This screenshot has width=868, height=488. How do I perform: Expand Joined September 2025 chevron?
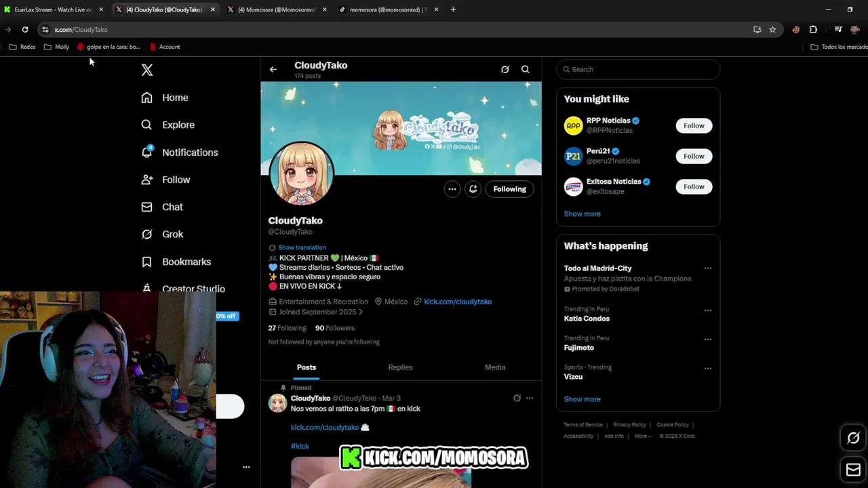(361, 312)
